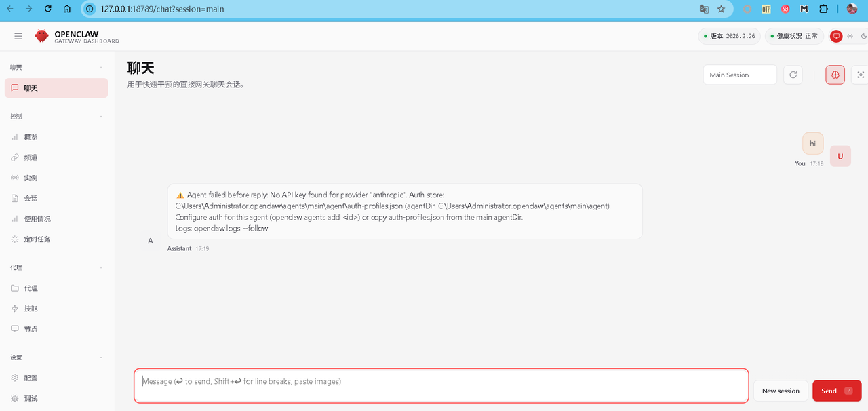Open the 频道 channels page
The image size is (868, 411).
pos(56,157)
